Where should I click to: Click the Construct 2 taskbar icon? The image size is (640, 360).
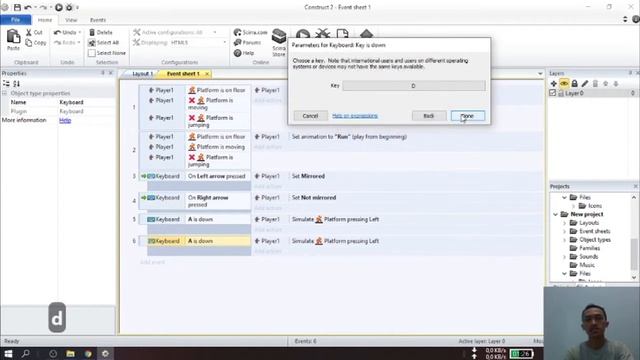[105, 353]
